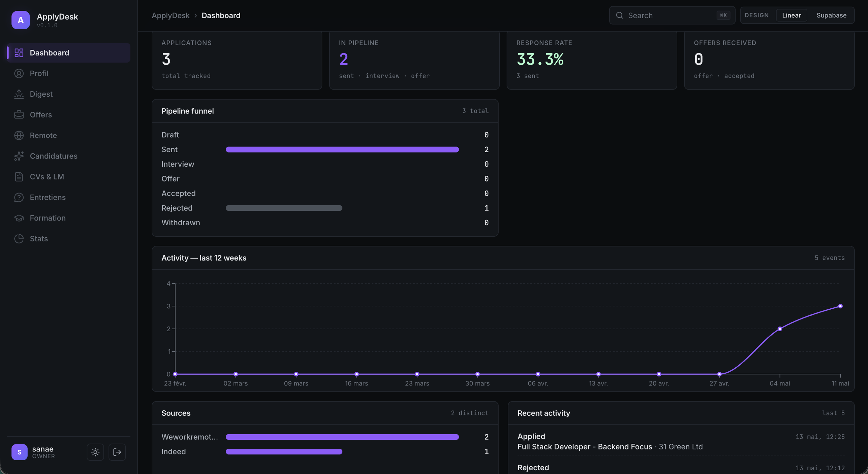This screenshot has height=474, width=868.
Task: Click the '5 events' label
Action: click(x=830, y=258)
